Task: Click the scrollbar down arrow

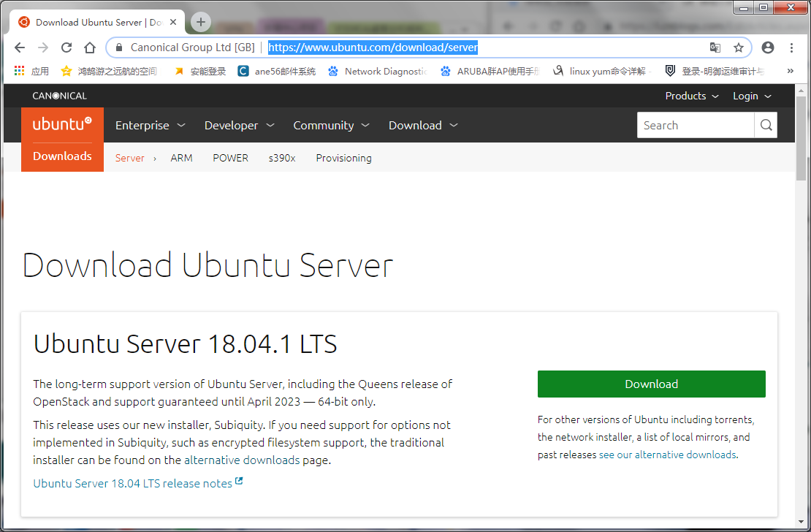Action: coord(802,522)
